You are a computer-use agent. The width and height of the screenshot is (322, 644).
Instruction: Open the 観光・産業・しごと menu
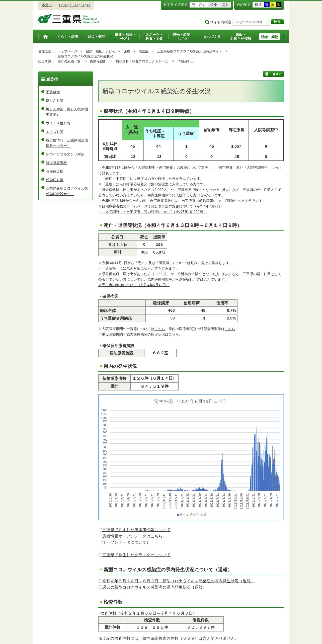point(183,37)
